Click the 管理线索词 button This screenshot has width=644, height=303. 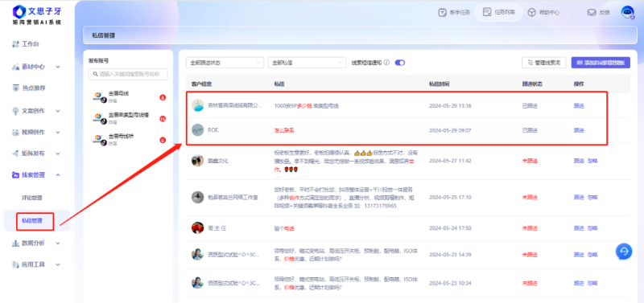544,63
